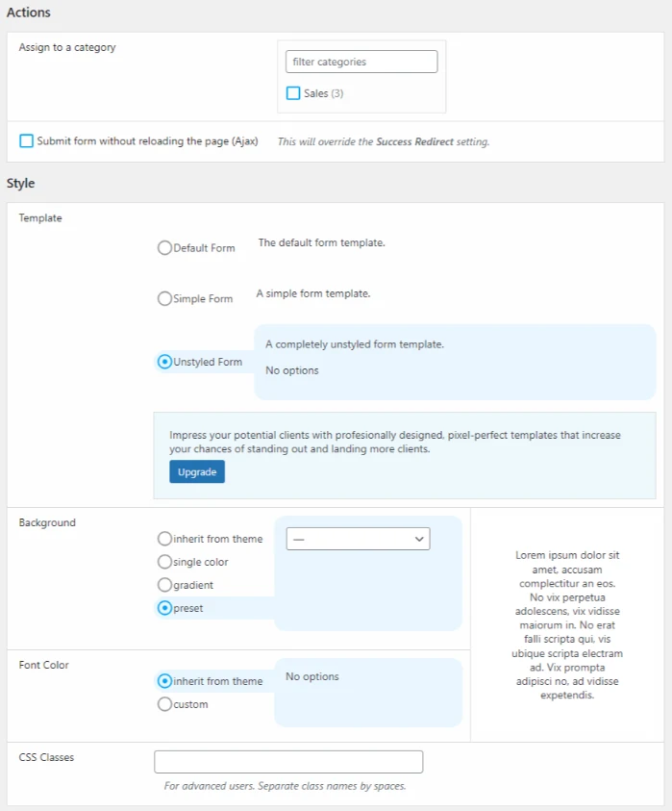Set Background to single color
This screenshot has height=811, width=672.
coord(164,562)
